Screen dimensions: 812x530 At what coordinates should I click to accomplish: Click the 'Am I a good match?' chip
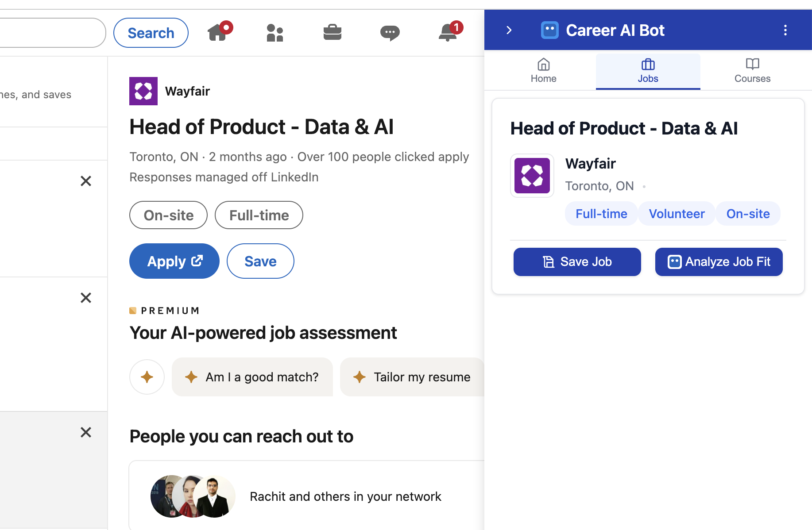[252, 377]
